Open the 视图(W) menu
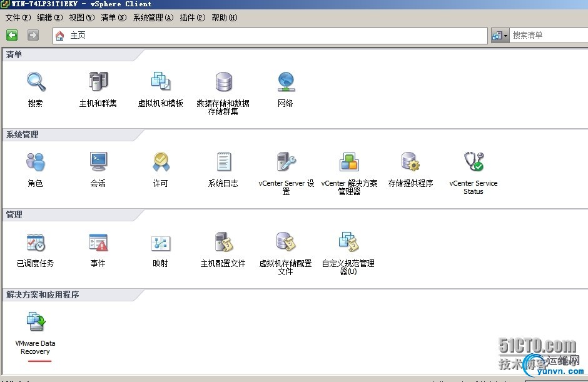This screenshot has height=382, width=588. pyautogui.click(x=82, y=18)
